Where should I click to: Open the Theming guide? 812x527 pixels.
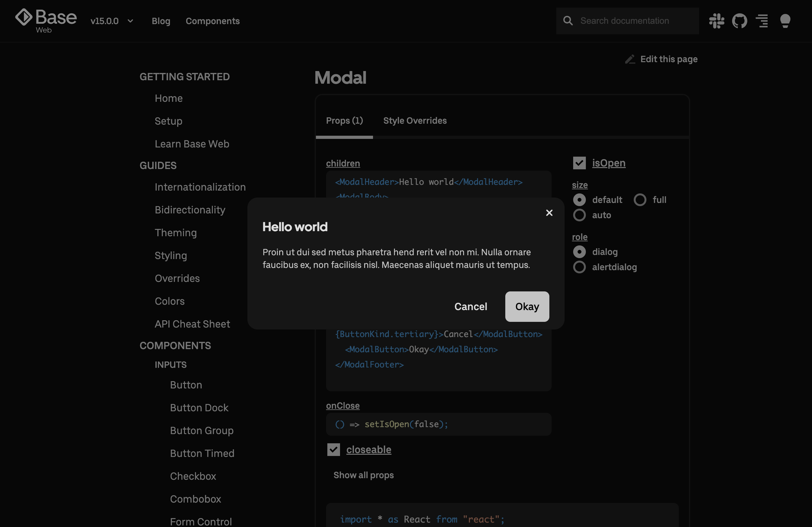[175, 233]
